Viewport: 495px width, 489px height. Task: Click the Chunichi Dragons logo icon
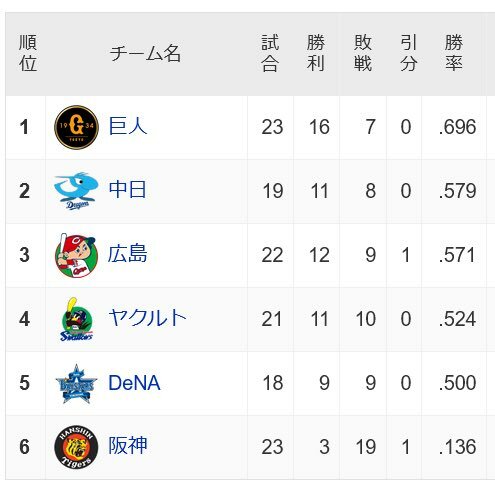tap(76, 191)
